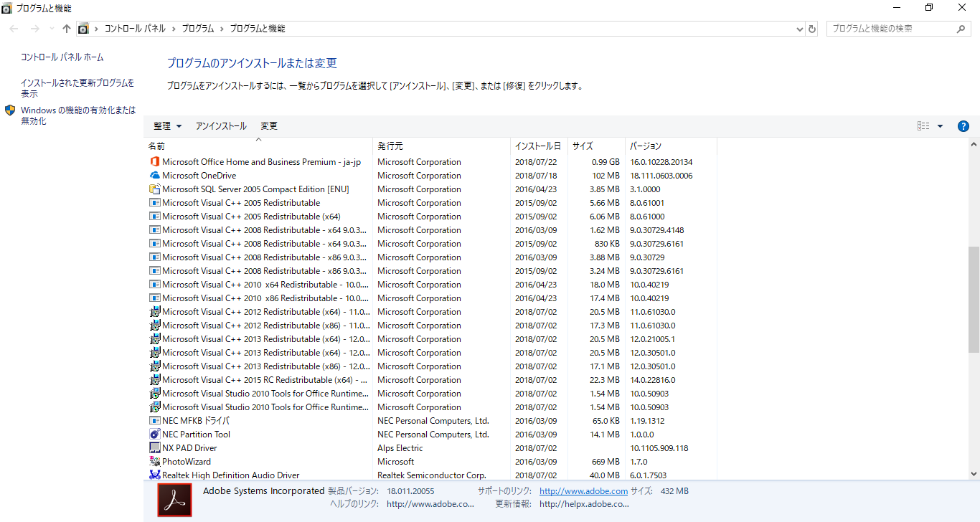
Task: Select Visual C++ 2013 x64 version 12.0.21005.1 row
Action: [x=430, y=339]
